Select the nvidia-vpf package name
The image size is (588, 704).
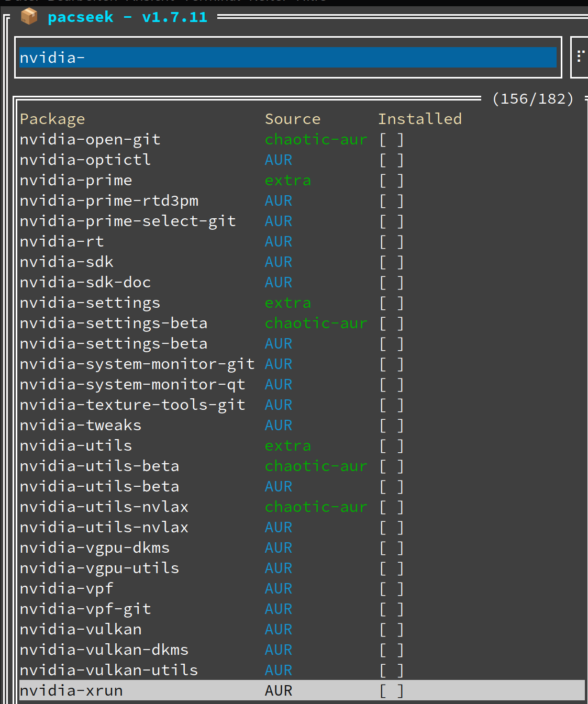[66, 589]
